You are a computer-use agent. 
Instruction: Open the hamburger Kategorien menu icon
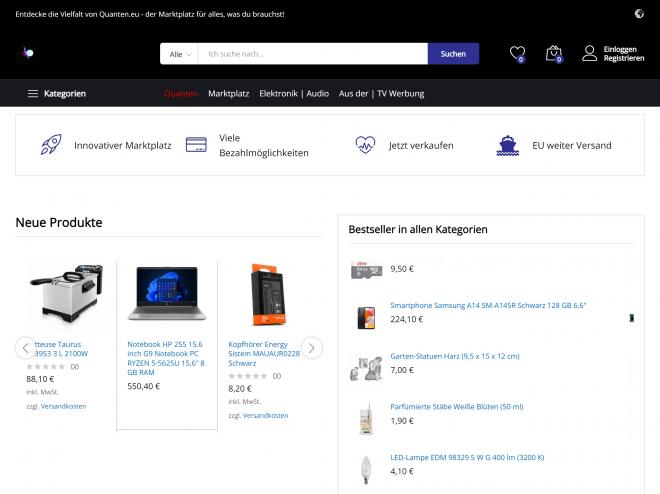click(x=33, y=93)
